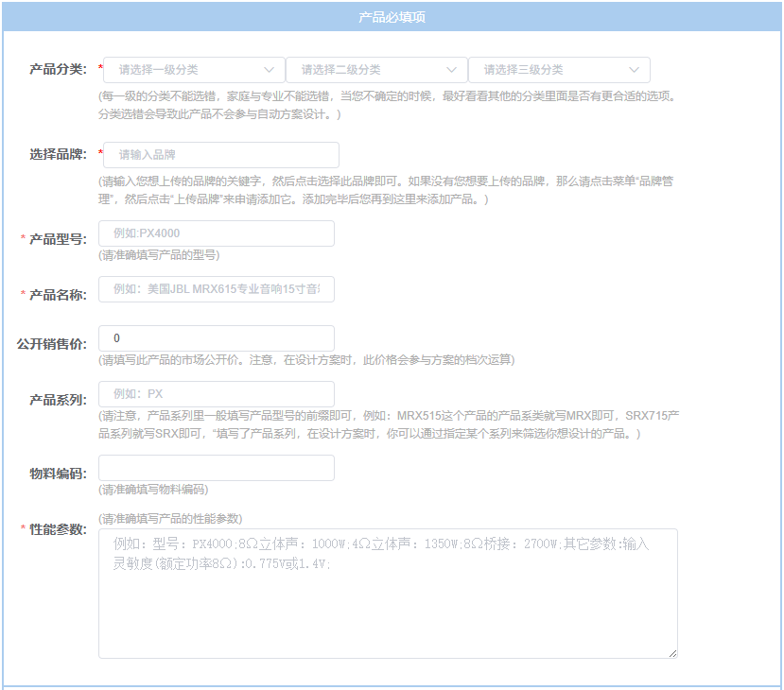Focus the empty 物料编码 input field
Viewport: 784px width, 690px height.
(x=217, y=468)
